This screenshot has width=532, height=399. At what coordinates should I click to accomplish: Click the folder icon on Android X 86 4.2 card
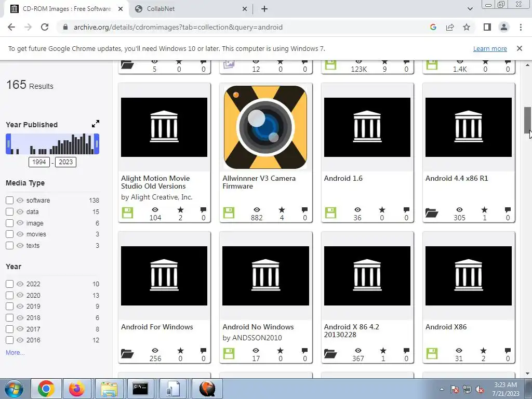pyautogui.click(x=330, y=354)
